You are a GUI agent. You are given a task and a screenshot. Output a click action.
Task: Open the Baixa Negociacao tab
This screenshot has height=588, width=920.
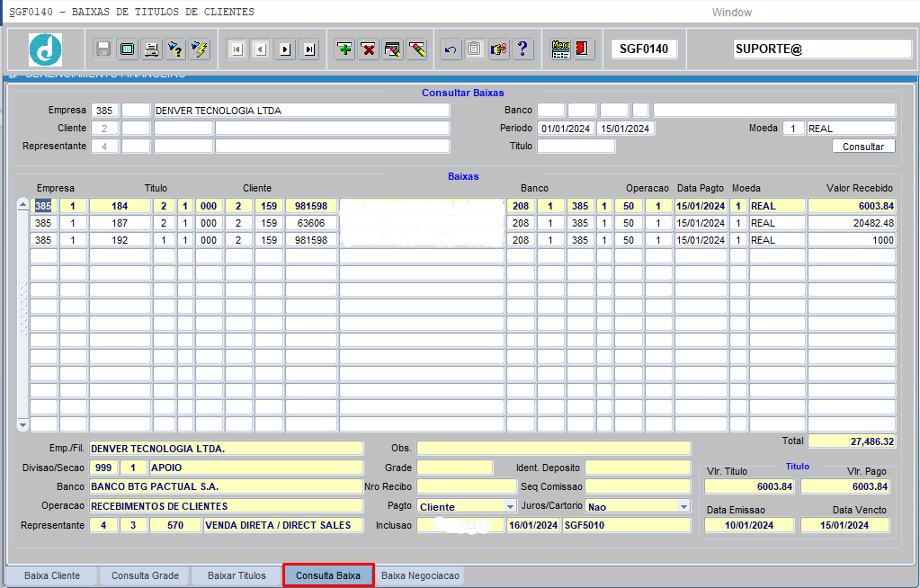[420, 575]
